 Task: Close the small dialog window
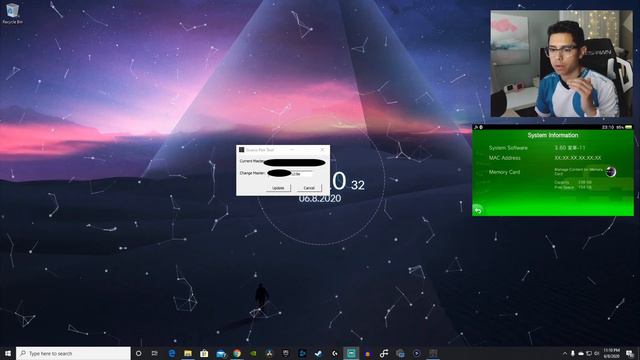click(x=322, y=150)
